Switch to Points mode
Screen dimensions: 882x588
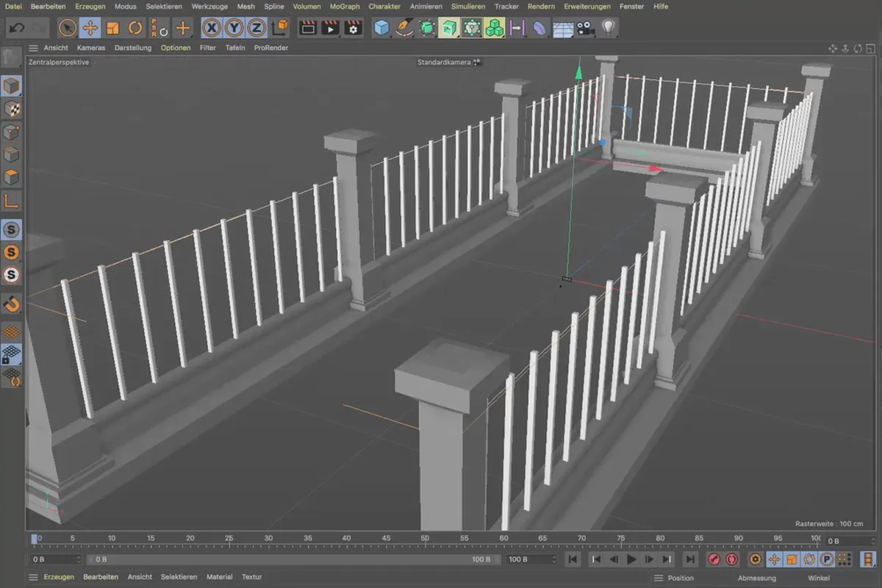(11, 132)
